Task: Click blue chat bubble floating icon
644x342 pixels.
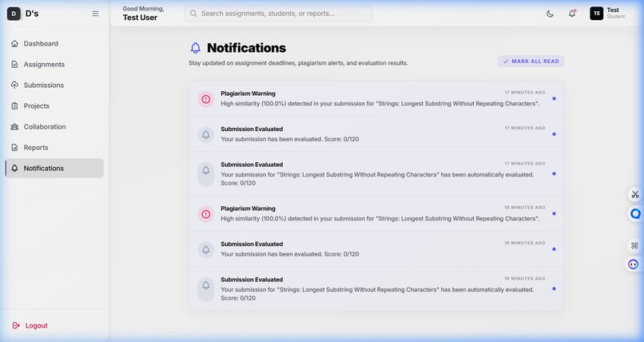Action: point(635,214)
